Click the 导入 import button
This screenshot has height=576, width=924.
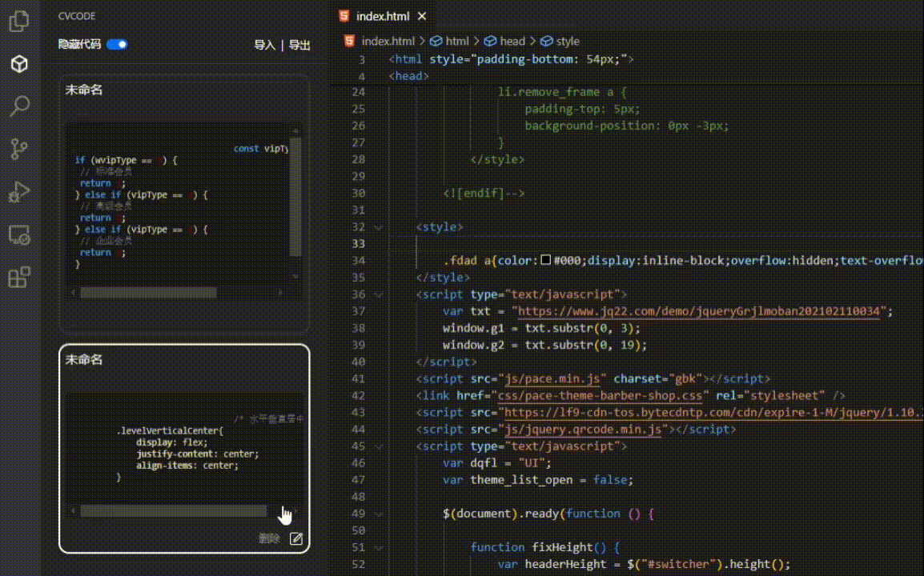pyautogui.click(x=264, y=45)
